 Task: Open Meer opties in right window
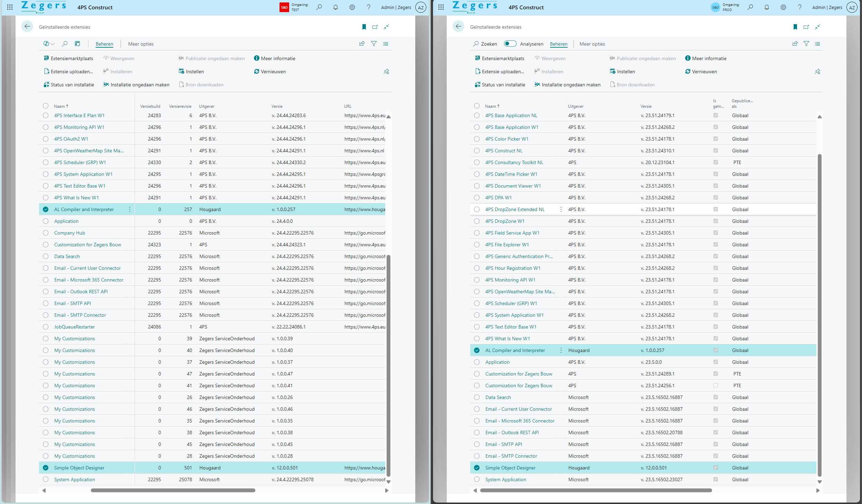coord(592,44)
